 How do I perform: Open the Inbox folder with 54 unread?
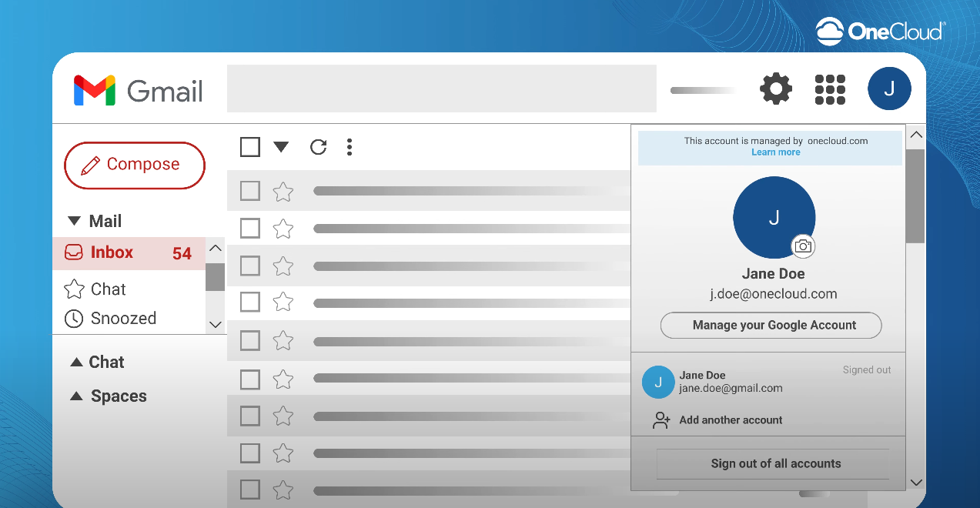coord(129,253)
